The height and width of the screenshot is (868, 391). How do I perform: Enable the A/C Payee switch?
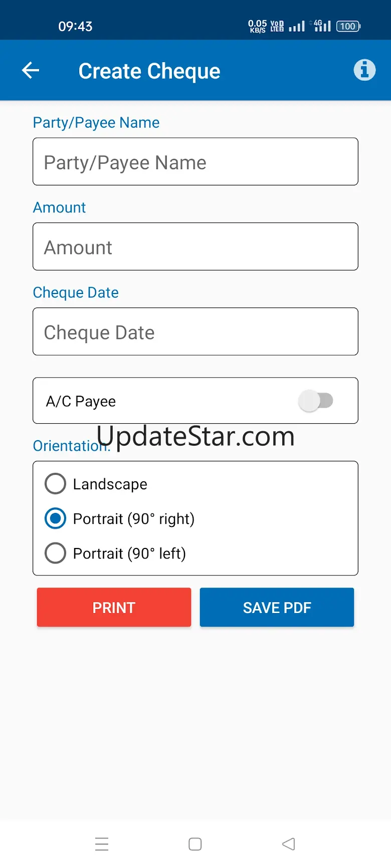[x=315, y=401]
